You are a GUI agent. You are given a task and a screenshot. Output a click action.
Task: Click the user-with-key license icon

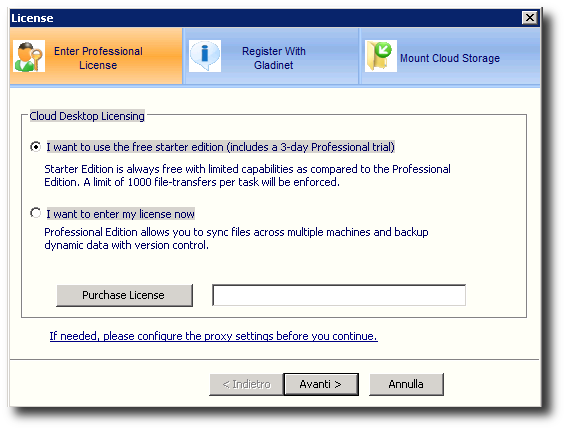tap(29, 56)
